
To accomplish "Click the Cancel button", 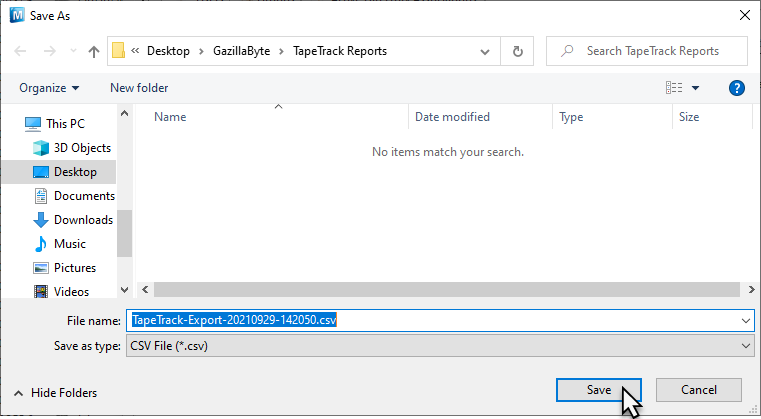I will (x=698, y=390).
